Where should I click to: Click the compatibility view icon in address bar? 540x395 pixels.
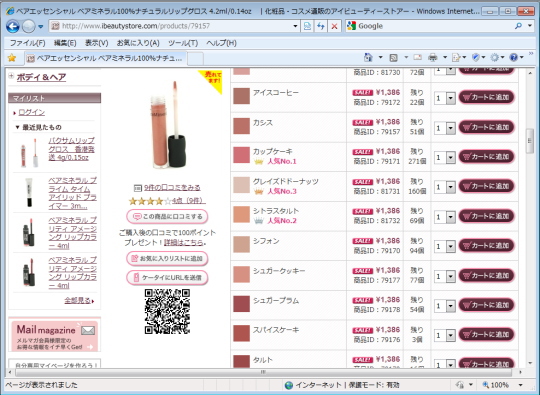tap(307, 26)
